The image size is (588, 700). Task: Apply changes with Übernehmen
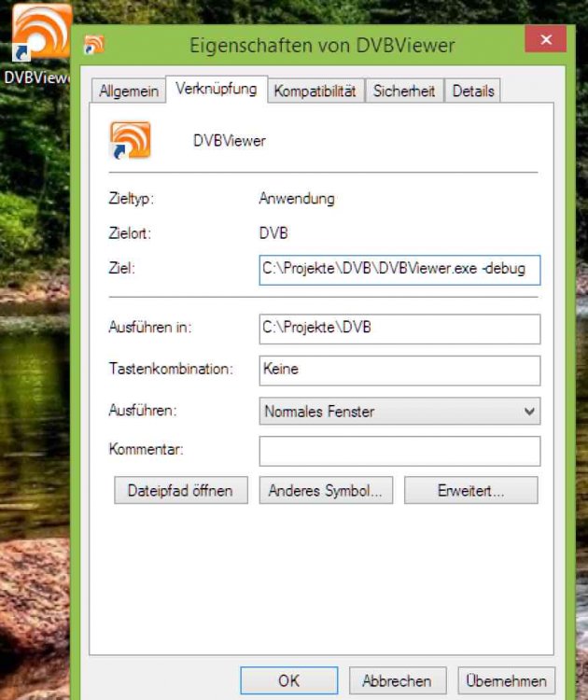tap(506, 680)
